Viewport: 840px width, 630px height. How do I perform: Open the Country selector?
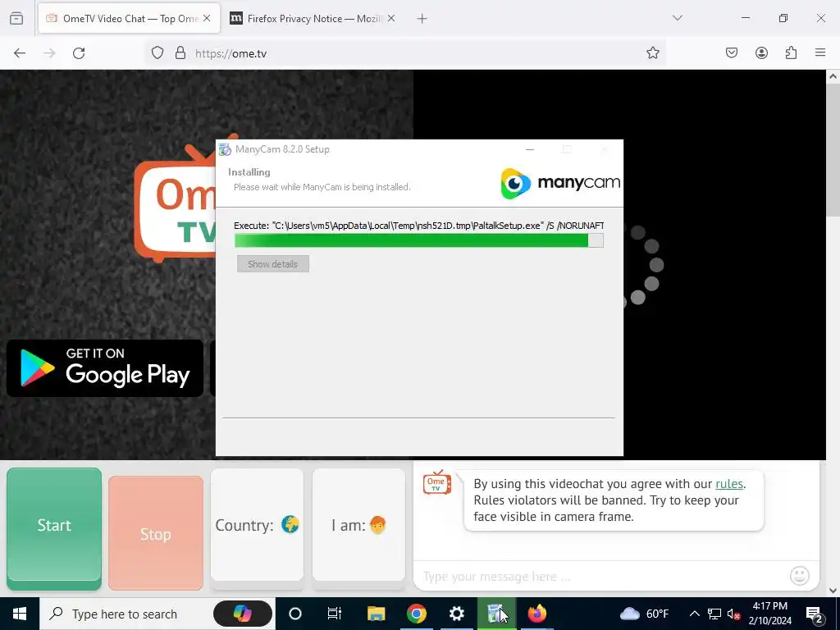(257, 525)
